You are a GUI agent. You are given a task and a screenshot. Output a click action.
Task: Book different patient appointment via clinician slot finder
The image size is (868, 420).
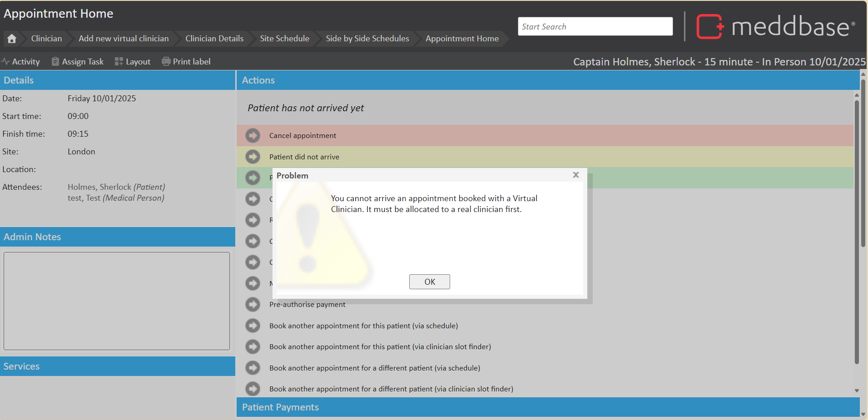391,389
